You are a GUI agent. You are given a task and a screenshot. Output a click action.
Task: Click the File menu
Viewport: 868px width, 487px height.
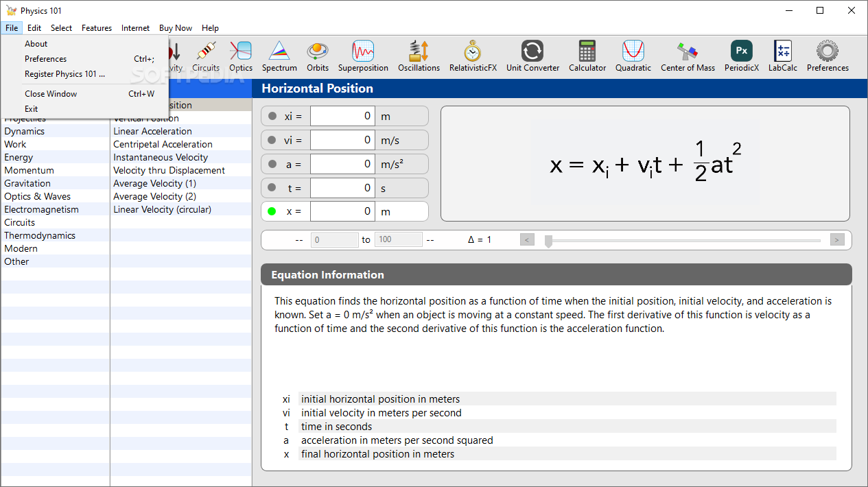pyautogui.click(x=11, y=28)
